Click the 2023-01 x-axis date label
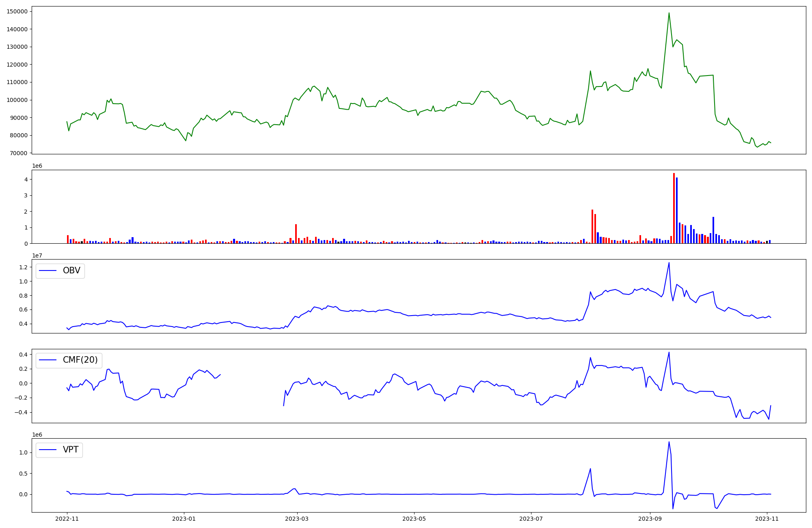Image resolution: width=812 pixels, height=528 pixels. click(x=184, y=519)
